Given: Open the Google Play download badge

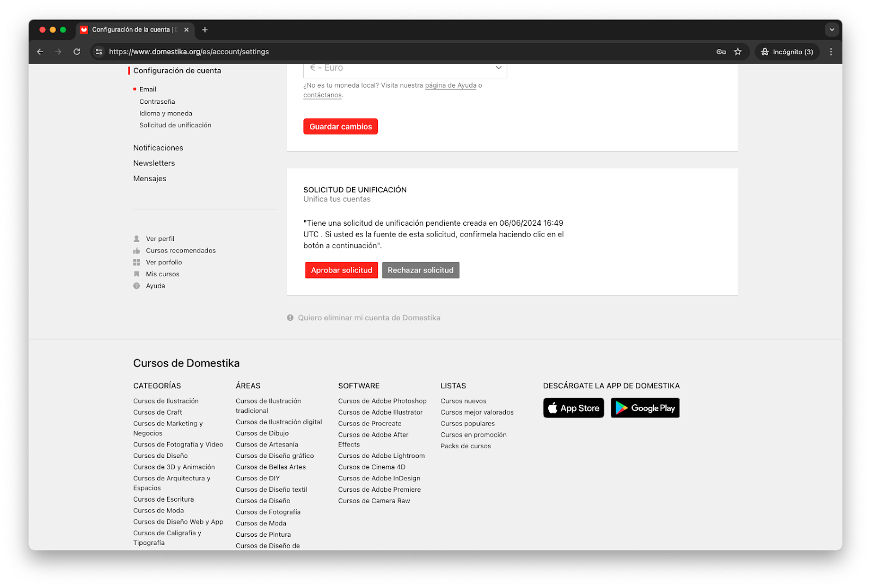Looking at the screenshot, I should tap(645, 408).
